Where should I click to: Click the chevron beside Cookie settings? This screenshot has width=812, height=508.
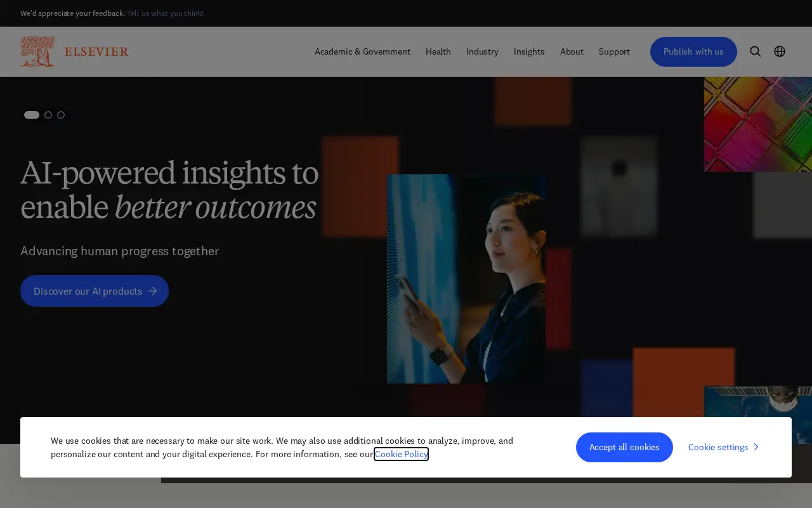(756, 447)
